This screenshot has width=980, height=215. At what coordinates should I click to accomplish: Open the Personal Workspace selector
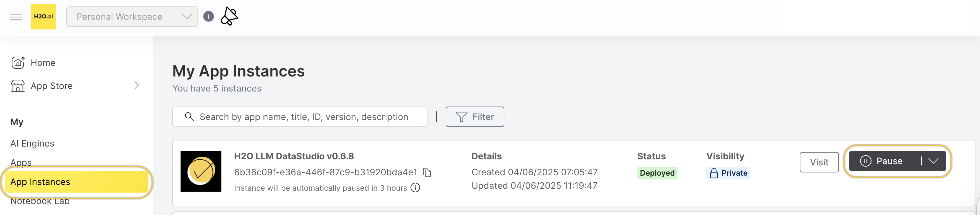132,16
